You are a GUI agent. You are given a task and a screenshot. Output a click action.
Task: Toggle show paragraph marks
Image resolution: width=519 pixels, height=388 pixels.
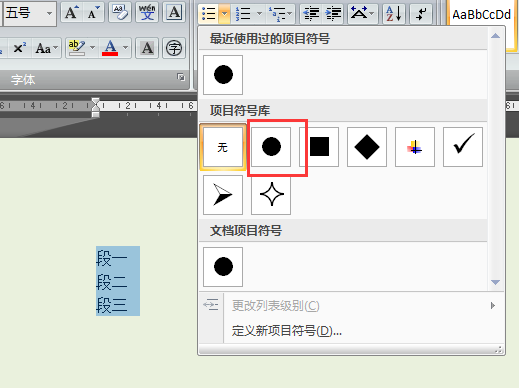[421, 14]
